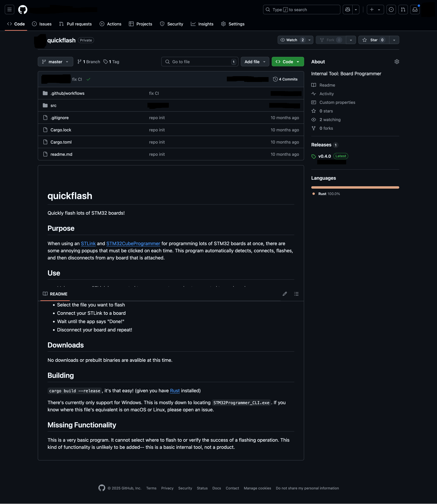Open the footer Terms link
The width and height of the screenshot is (437, 504).
tap(151, 488)
